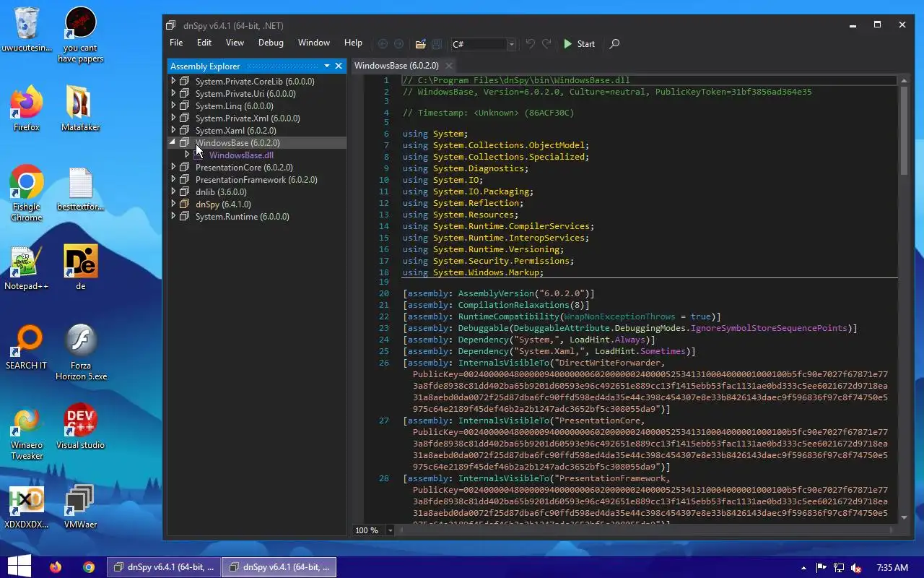The width and height of the screenshot is (924, 578).
Task: Select the WindowsBase (6.0.2.0) tab
Action: point(396,66)
